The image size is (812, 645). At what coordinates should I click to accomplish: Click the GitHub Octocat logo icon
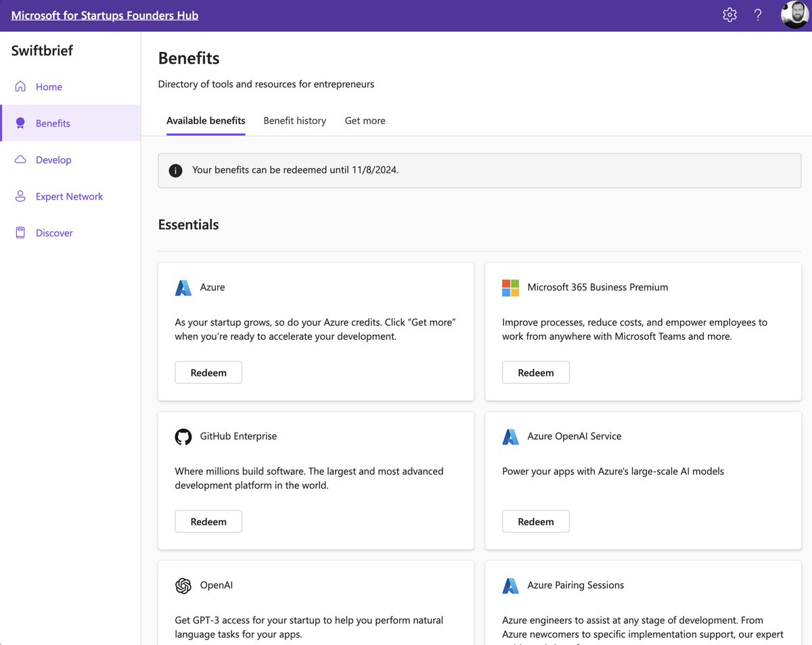pos(183,437)
